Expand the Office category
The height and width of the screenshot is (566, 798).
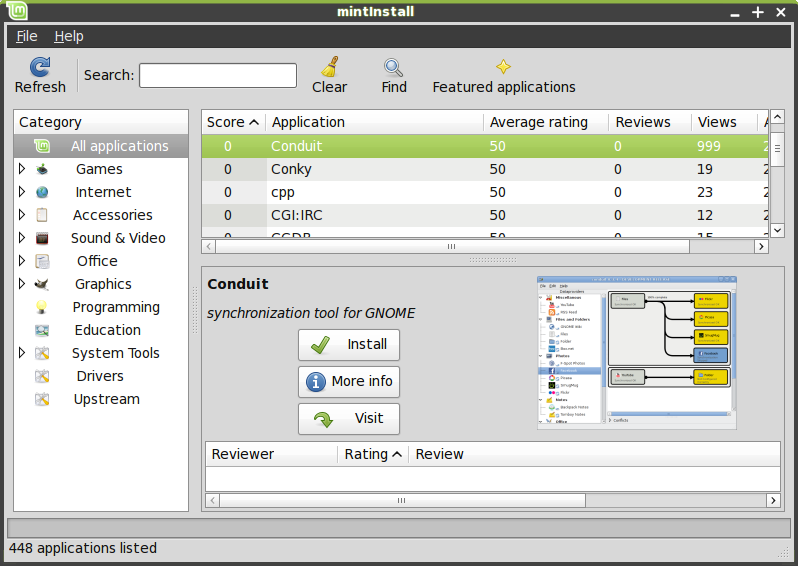coord(22,261)
